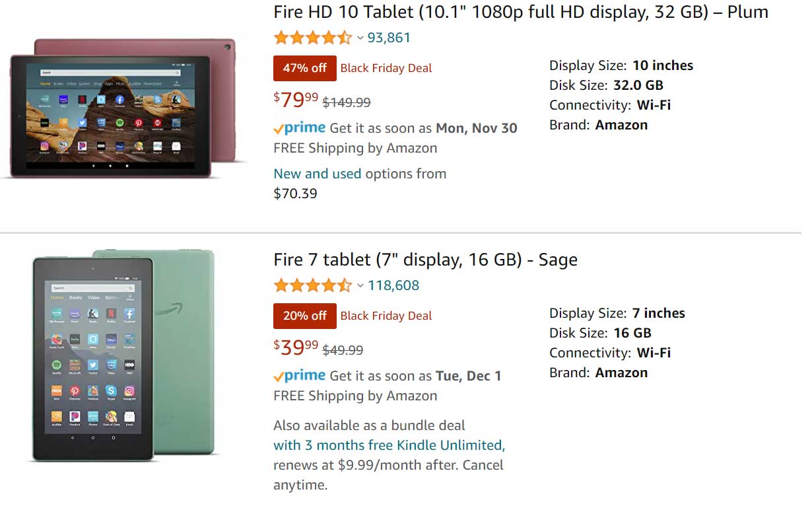Click the Fire HD 10 star rating icon

pos(312,38)
